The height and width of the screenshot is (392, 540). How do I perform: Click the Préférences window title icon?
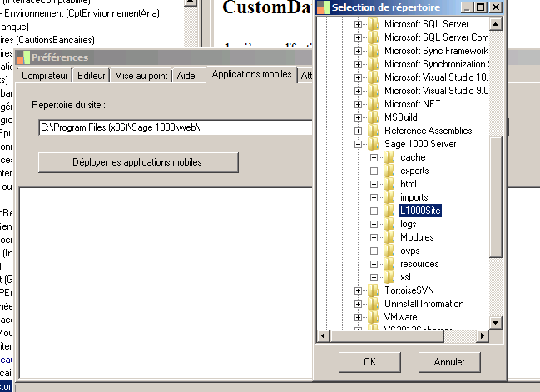[x=23, y=57]
